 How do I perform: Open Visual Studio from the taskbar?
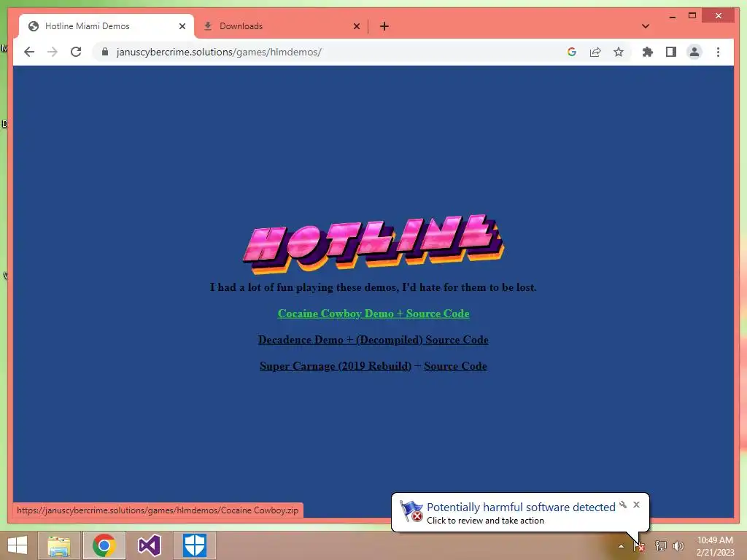[149, 545]
